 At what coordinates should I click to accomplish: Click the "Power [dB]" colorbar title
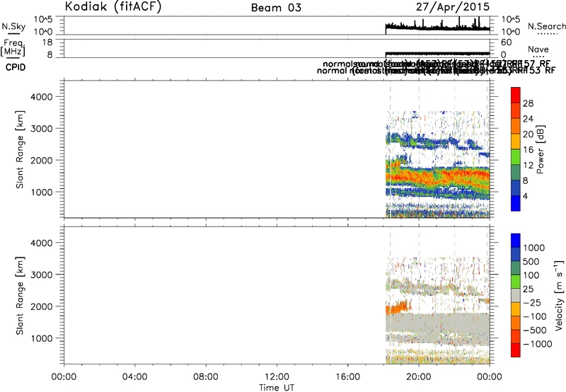540,149
